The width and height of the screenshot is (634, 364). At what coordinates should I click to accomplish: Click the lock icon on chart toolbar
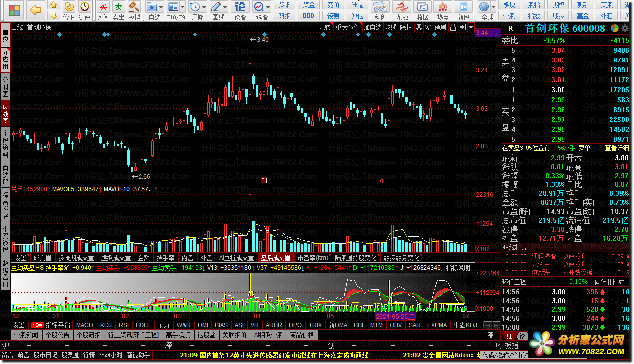[453, 28]
